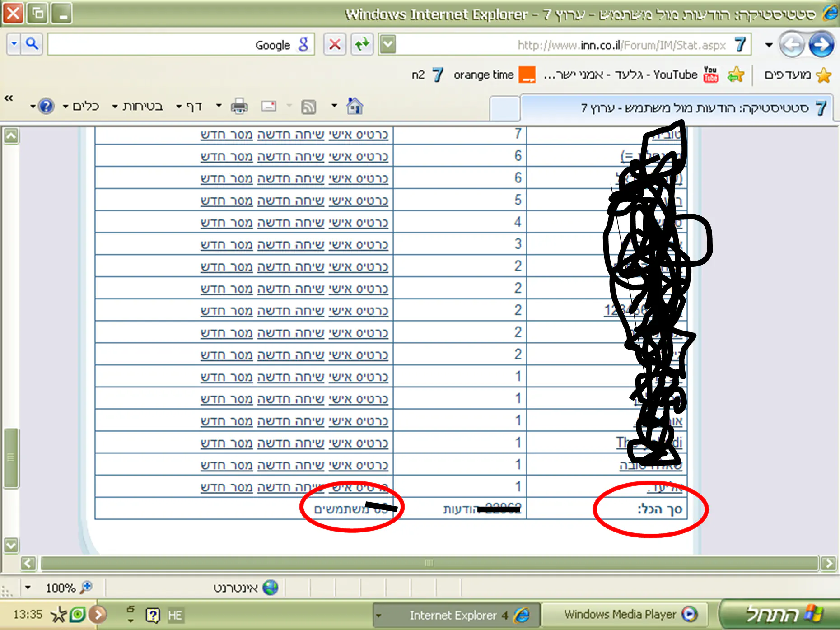Open the בטיחות (Safety) menu
840x630 pixels.
pyautogui.click(x=138, y=107)
